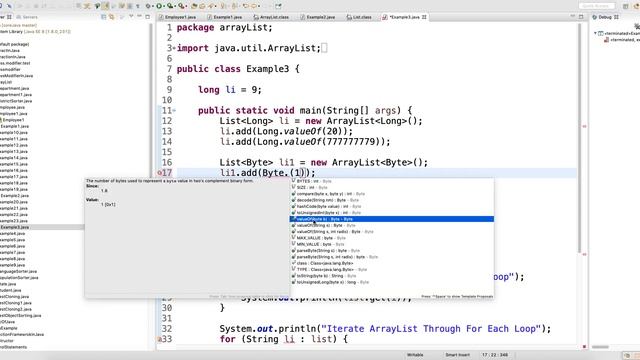
Task: Collapse the main method fold on line 11
Action: (174, 110)
